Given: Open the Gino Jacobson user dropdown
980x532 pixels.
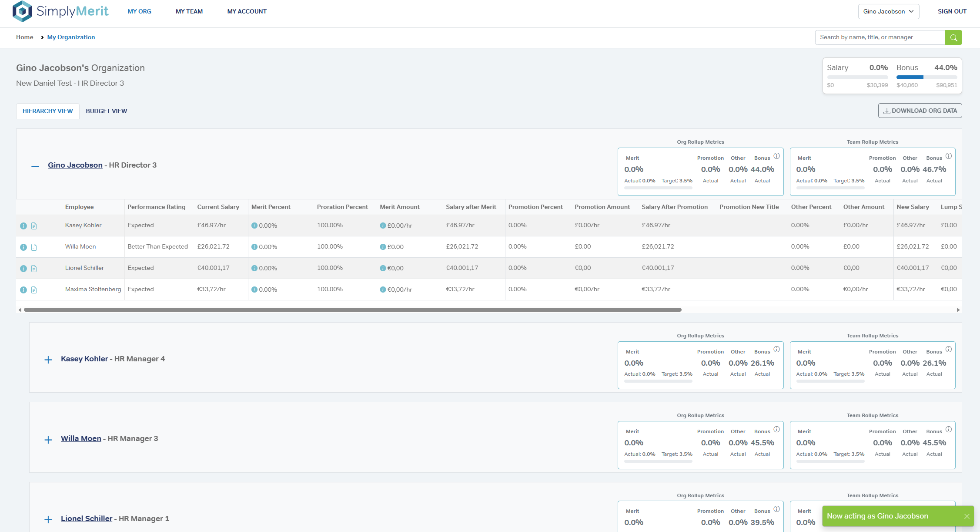Looking at the screenshot, I should click(x=888, y=11).
